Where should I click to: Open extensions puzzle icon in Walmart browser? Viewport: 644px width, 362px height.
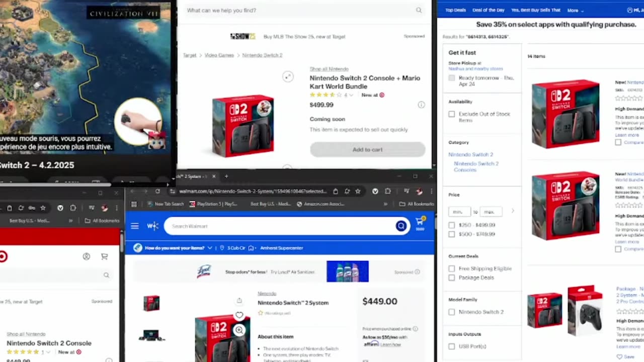coord(388,192)
